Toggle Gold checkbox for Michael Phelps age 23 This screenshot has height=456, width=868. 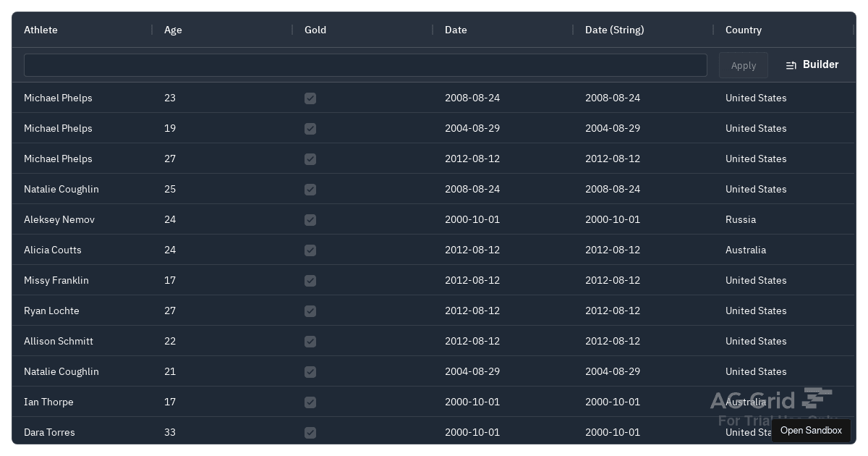pyautogui.click(x=310, y=98)
